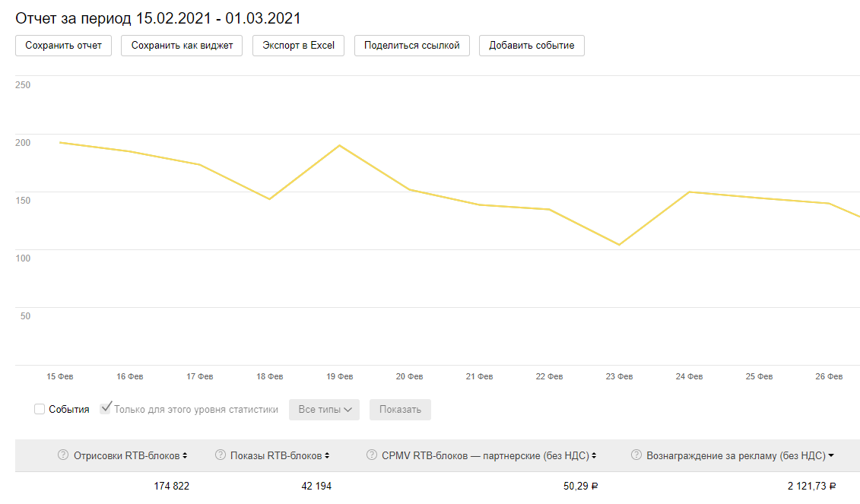Click help icon beside Показы RTB-блоков

pos(221,455)
